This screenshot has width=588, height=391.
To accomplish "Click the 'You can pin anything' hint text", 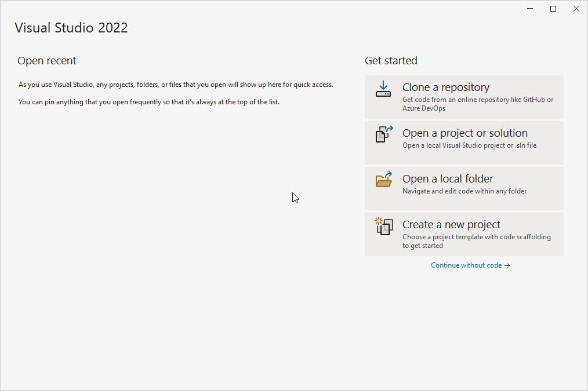I will (149, 102).
